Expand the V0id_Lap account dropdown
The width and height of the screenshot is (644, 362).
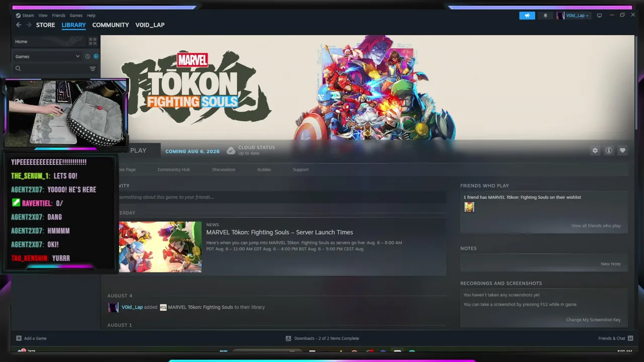click(x=577, y=16)
